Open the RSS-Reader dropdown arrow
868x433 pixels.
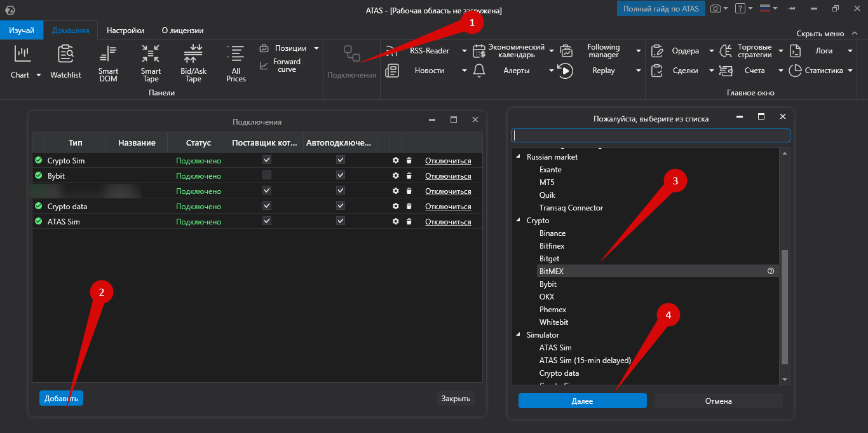pyautogui.click(x=465, y=51)
